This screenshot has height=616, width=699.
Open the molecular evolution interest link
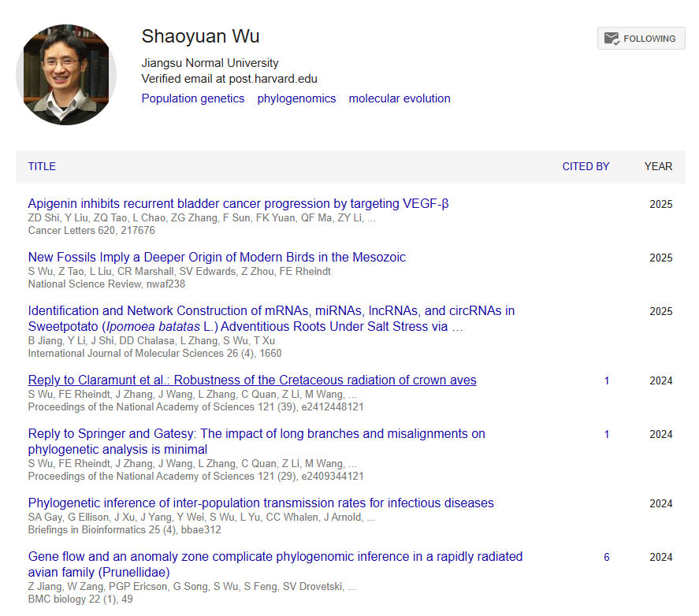coord(400,98)
